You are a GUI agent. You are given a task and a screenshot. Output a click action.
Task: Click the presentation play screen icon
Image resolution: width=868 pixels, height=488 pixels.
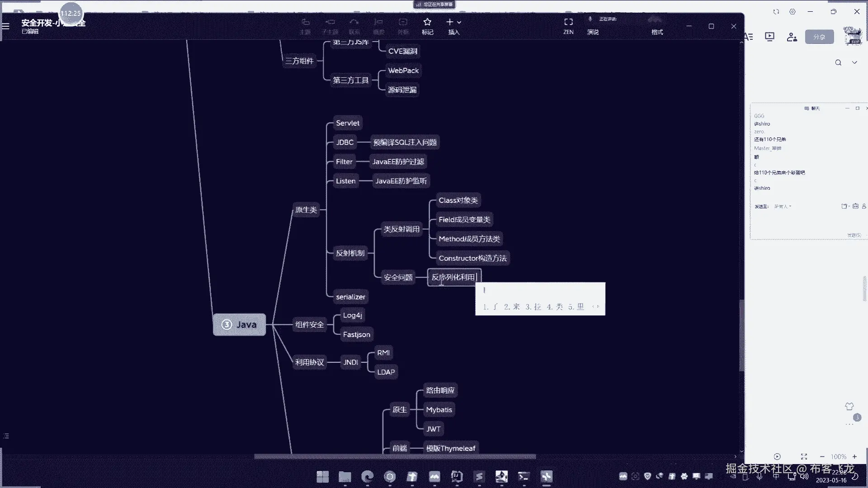coord(769,37)
